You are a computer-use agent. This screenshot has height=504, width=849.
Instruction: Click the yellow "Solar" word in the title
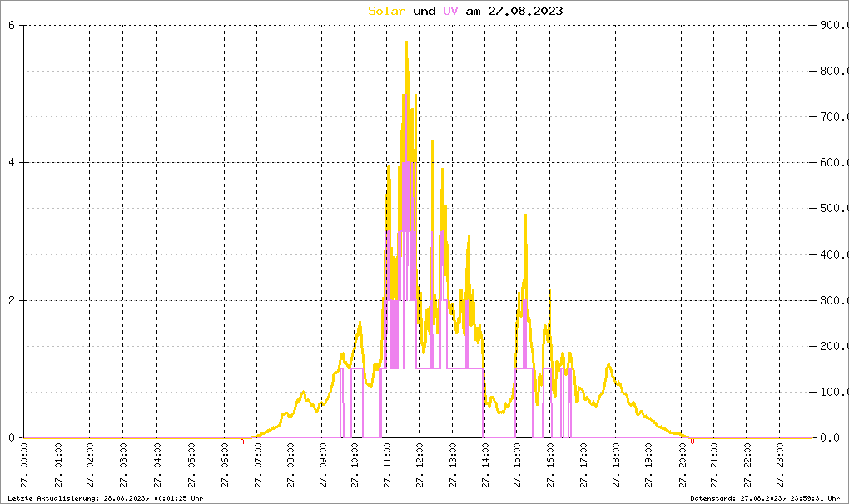[x=386, y=11]
